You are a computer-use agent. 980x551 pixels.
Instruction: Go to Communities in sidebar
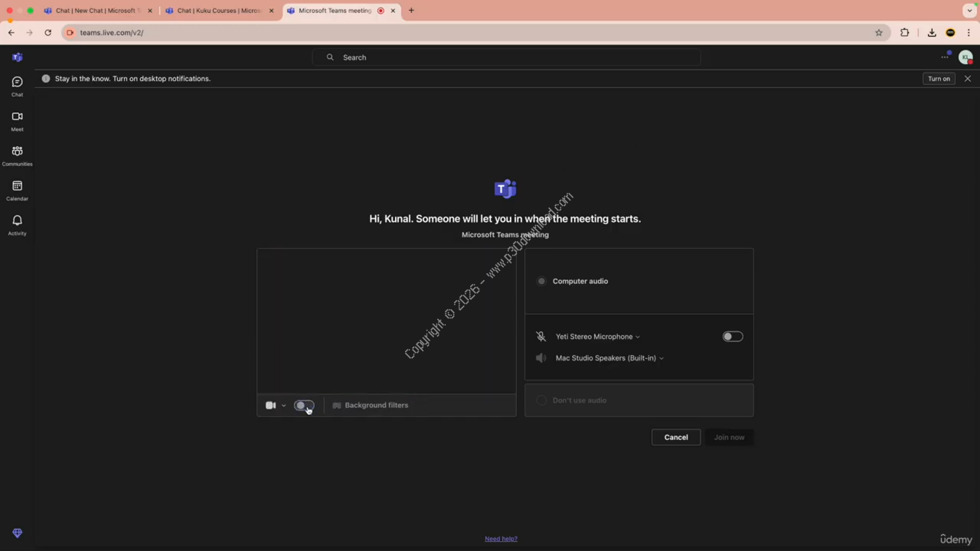[x=17, y=155]
